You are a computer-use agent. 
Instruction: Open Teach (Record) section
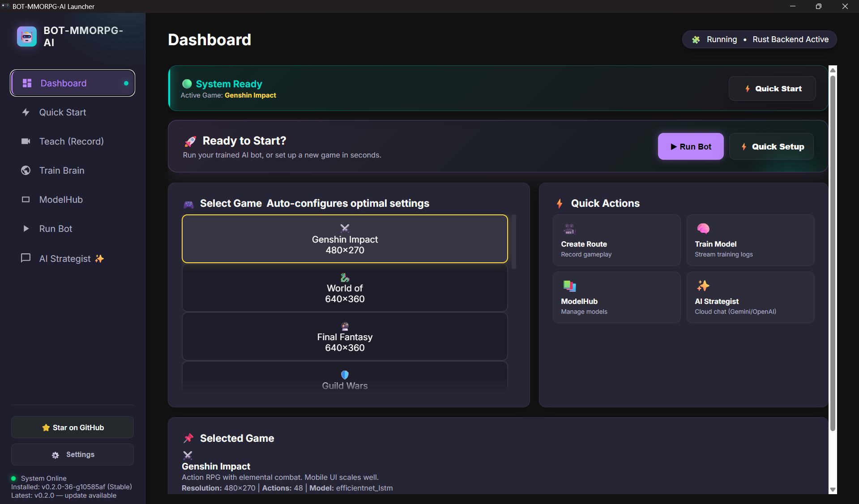click(73, 141)
